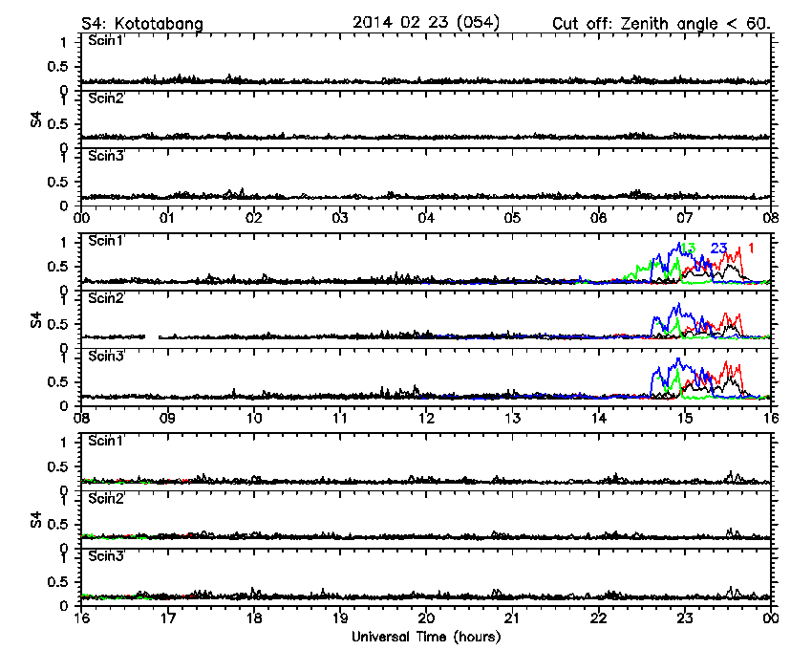Click the hour tick label '02'

point(254,218)
